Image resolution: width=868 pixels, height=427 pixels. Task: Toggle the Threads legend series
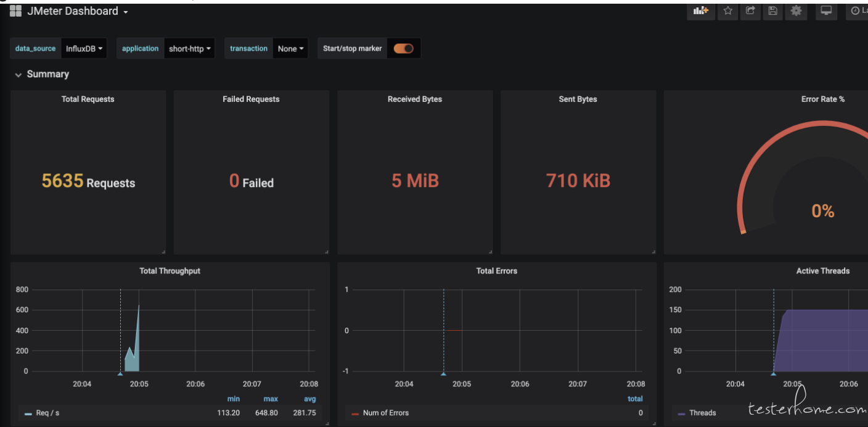pyautogui.click(x=703, y=413)
